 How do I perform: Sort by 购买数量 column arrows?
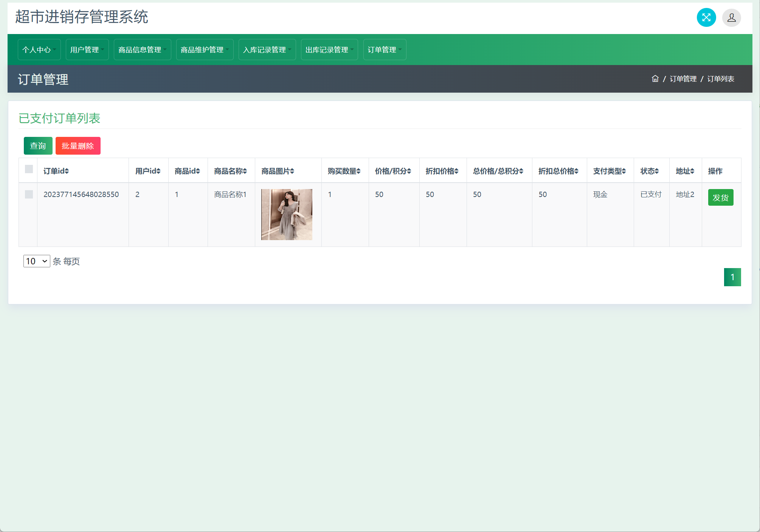[358, 171]
